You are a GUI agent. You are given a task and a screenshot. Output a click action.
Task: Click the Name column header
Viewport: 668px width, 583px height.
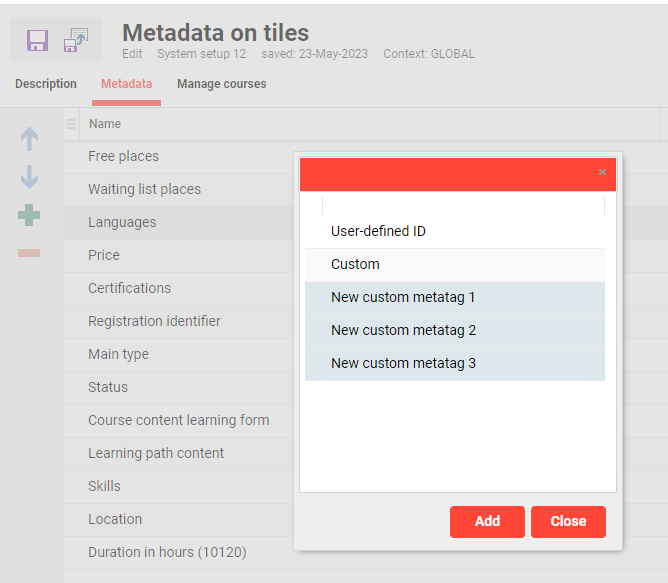click(105, 124)
